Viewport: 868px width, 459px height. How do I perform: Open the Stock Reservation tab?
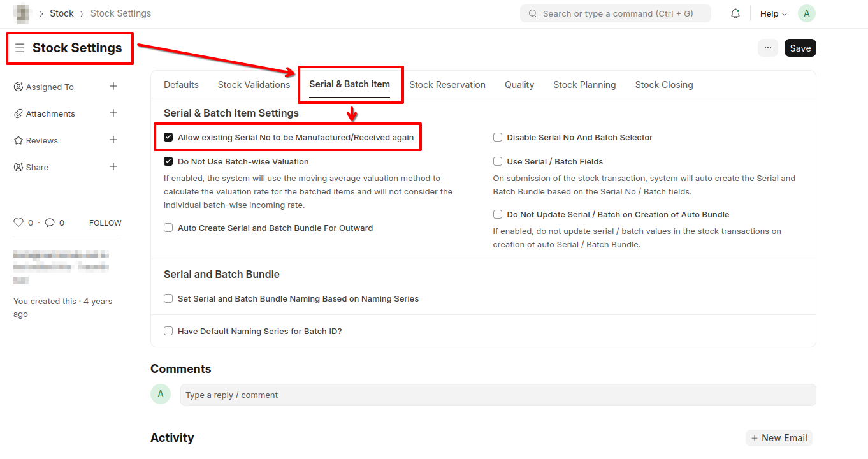click(447, 85)
